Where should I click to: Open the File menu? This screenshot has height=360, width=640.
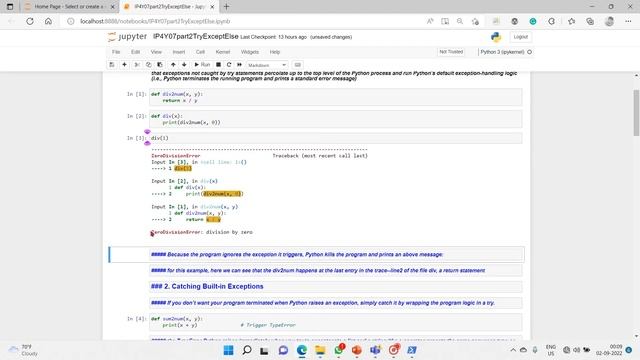[x=116, y=52]
